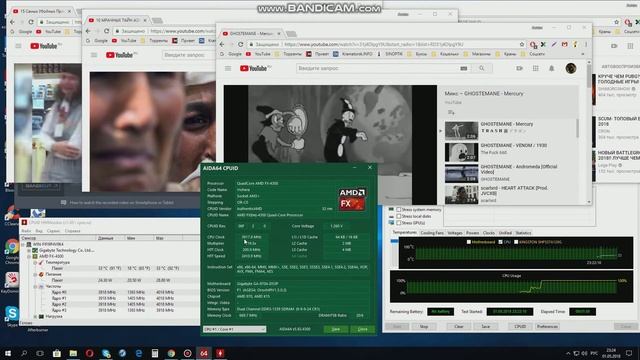Click the front Chrome address bar URL
This screenshot has height=360, width=640.
click(373, 44)
